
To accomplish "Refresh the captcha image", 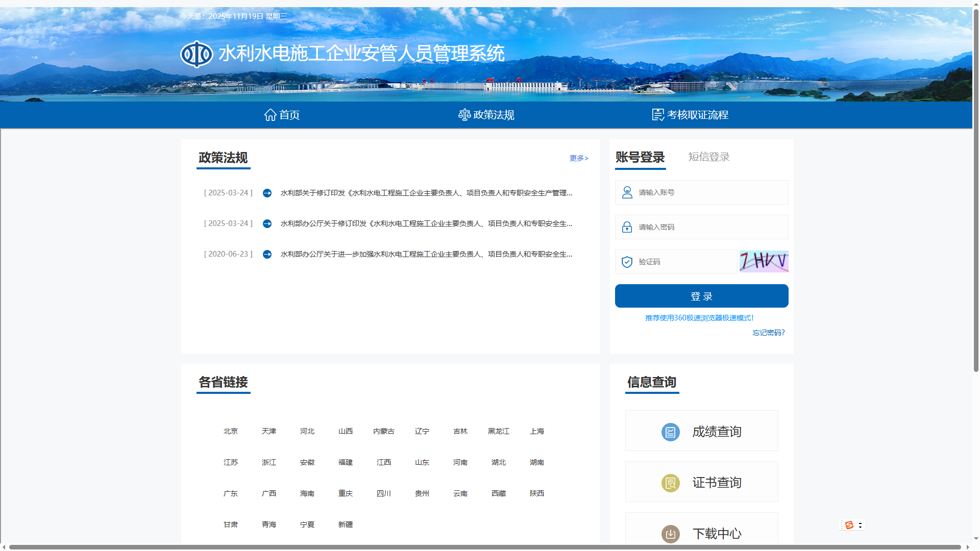I will [x=764, y=261].
